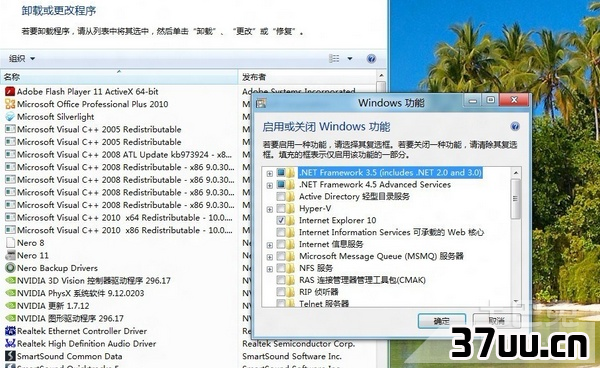600x368 pixels.
Task: Dismiss the dialog with the 取消 button
Action: [497, 321]
